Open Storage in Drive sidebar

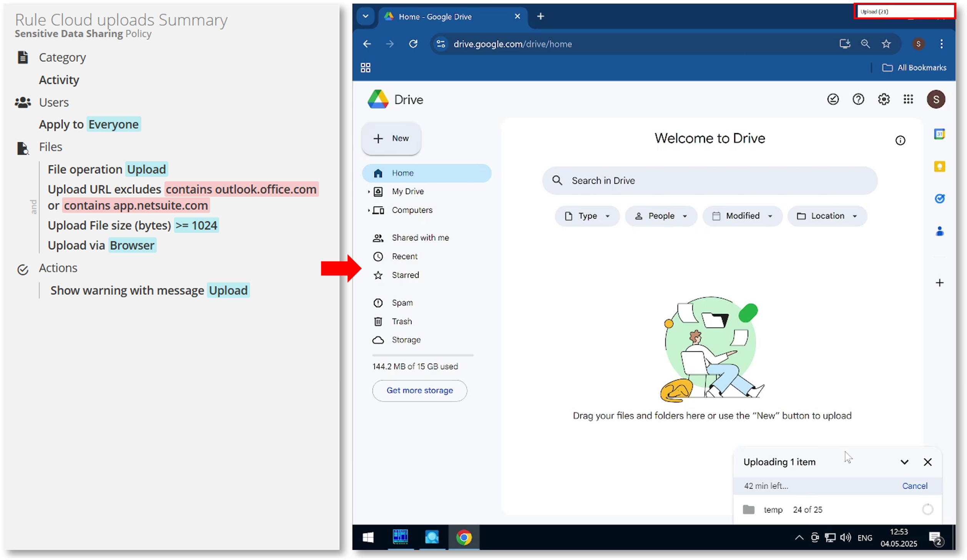click(405, 339)
